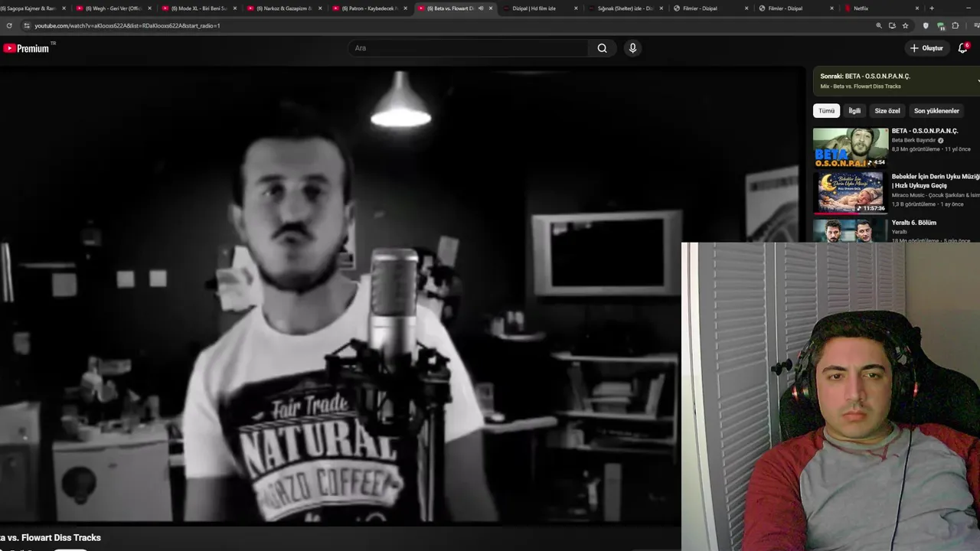Viewport: 980px width, 551px height.
Task: Select the Tümü filter chip
Action: point(827,111)
